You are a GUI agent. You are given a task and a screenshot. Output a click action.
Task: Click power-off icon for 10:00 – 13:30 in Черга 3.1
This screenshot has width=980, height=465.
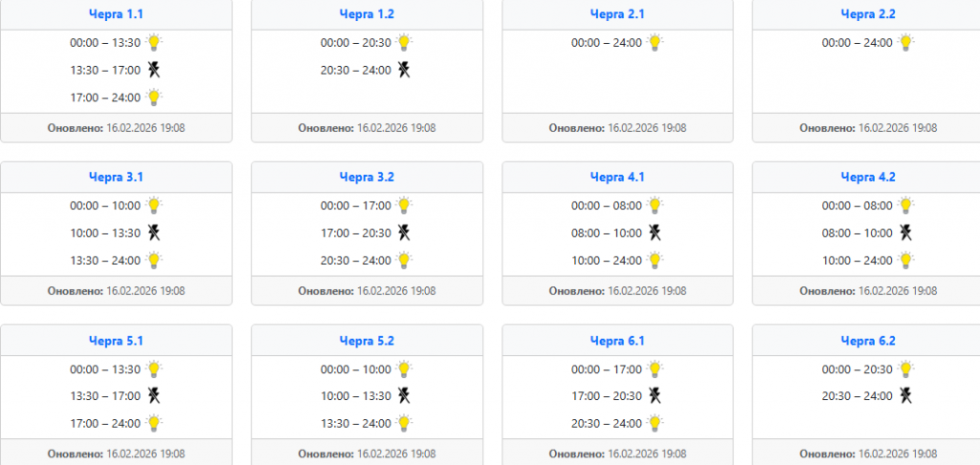tap(153, 232)
